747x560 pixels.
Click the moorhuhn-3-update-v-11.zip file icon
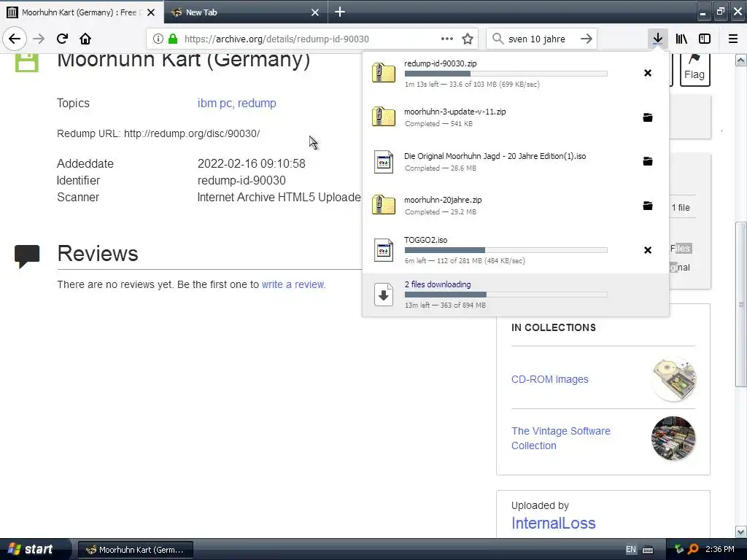coord(384,117)
